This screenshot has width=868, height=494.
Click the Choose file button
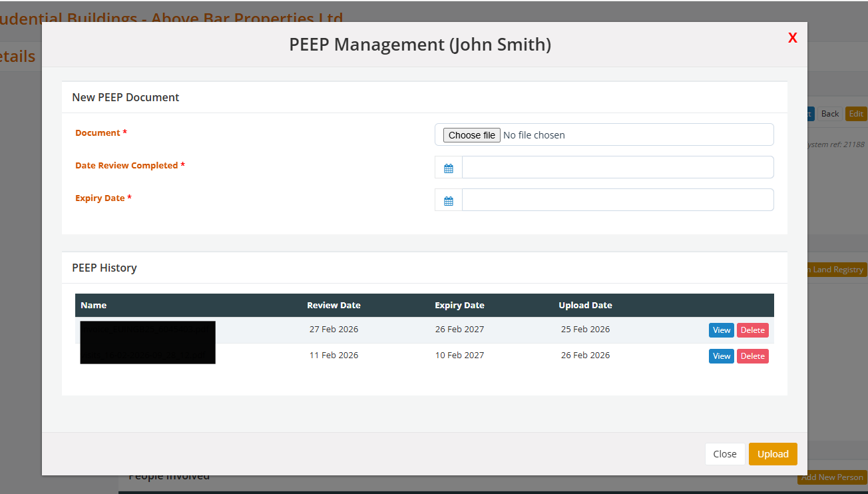[471, 135]
